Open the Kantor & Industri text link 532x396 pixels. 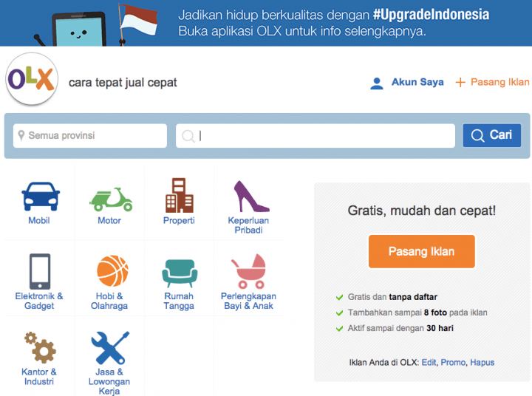[39, 377]
